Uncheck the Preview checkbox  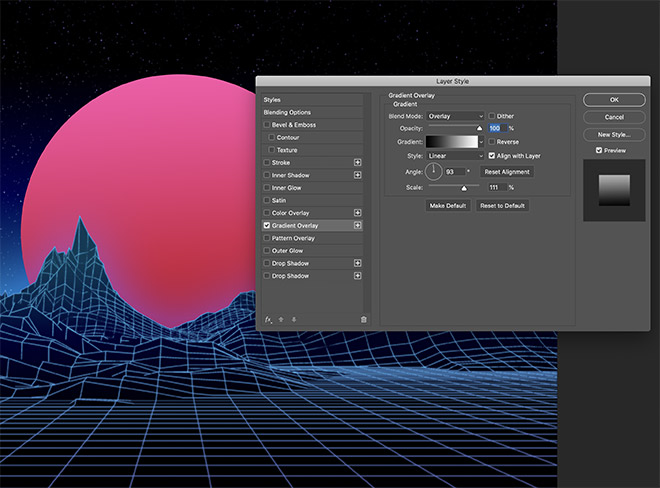[599, 150]
